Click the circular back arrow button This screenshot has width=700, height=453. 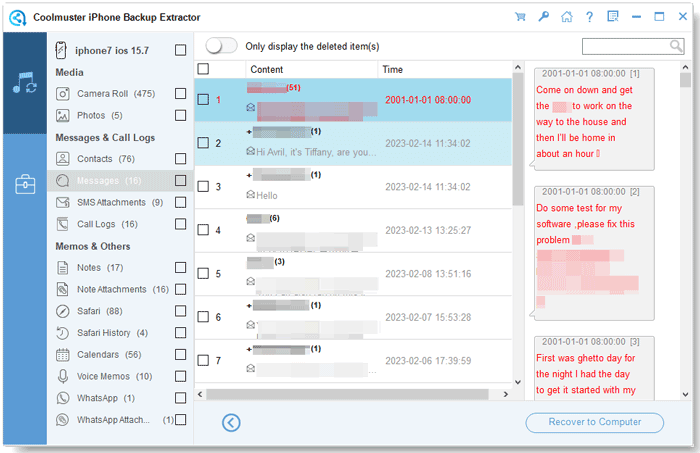click(231, 423)
